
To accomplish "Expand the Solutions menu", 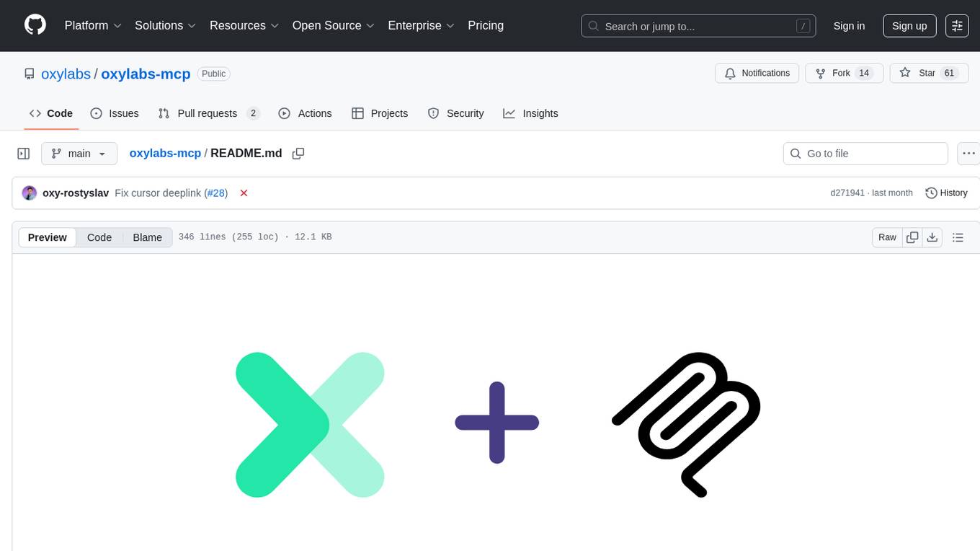I will click(x=166, y=25).
